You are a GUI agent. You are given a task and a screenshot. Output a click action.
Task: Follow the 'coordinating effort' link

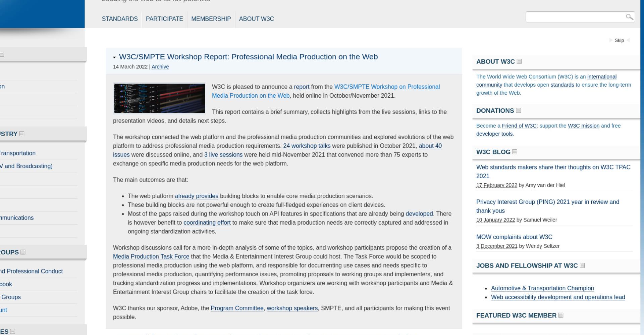207,223
